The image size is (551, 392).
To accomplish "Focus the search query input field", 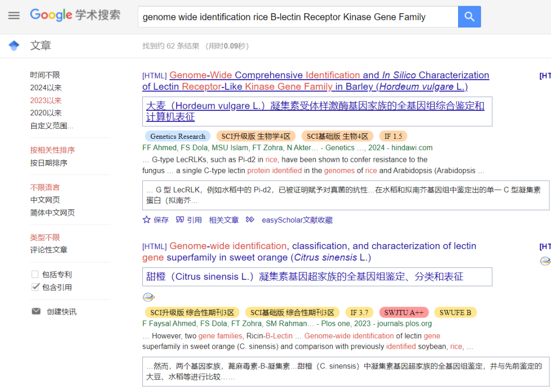I will [x=298, y=16].
